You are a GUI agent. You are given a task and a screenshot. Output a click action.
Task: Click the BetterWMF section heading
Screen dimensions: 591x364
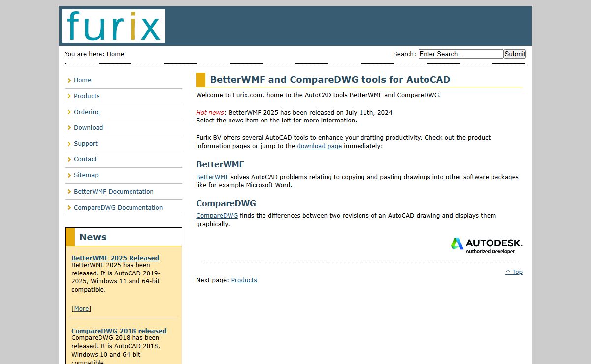point(220,164)
